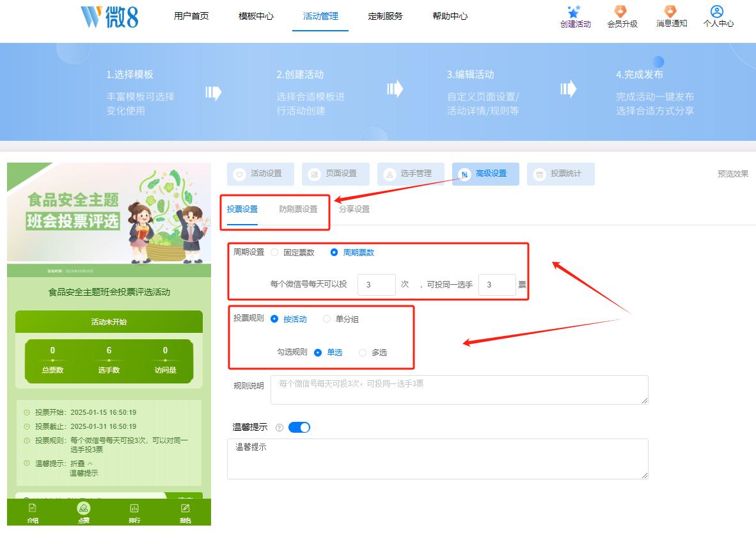This screenshot has width=756, height=539.
Task: Open 消息通知 icon
Action: click(x=670, y=12)
